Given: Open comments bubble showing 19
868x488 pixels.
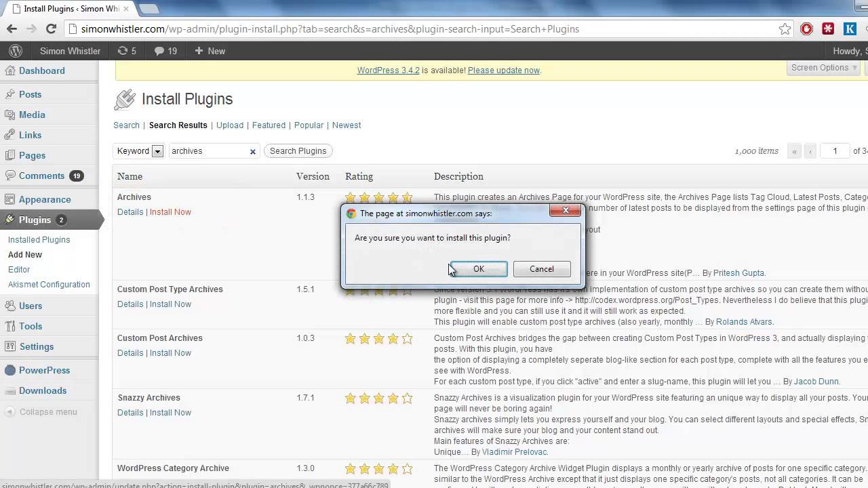Looking at the screenshot, I should [x=166, y=51].
